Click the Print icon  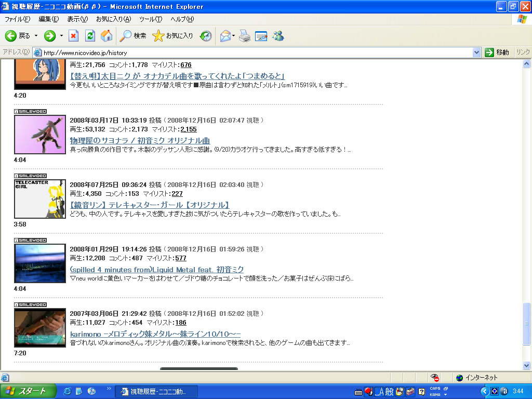[x=245, y=36]
